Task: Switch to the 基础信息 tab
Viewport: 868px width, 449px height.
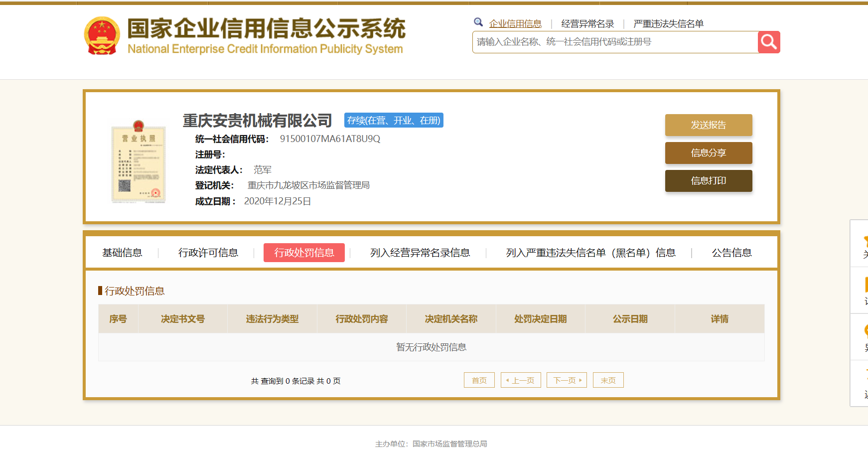Action: (x=122, y=253)
